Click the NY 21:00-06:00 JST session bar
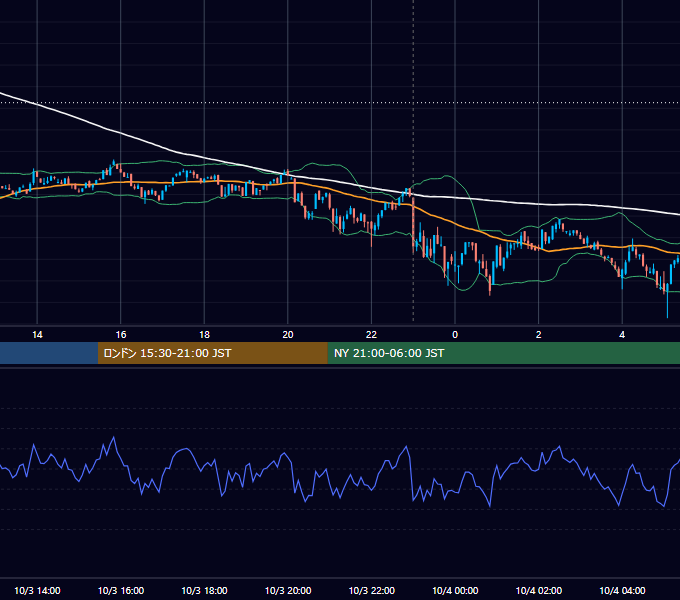680x600 pixels. [x=503, y=353]
